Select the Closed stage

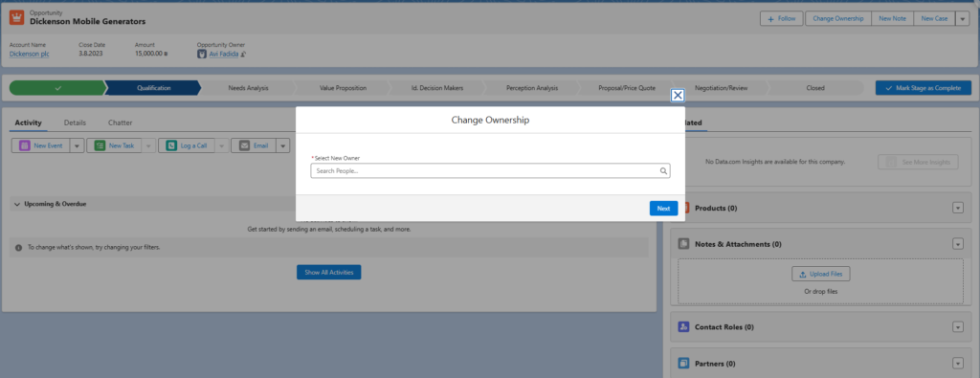(815, 88)
